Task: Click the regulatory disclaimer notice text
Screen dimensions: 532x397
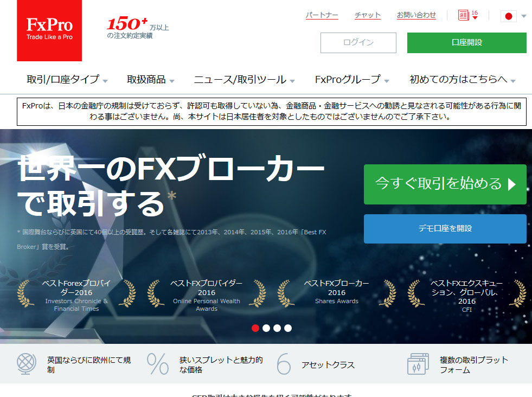Action: pos(272,111)
